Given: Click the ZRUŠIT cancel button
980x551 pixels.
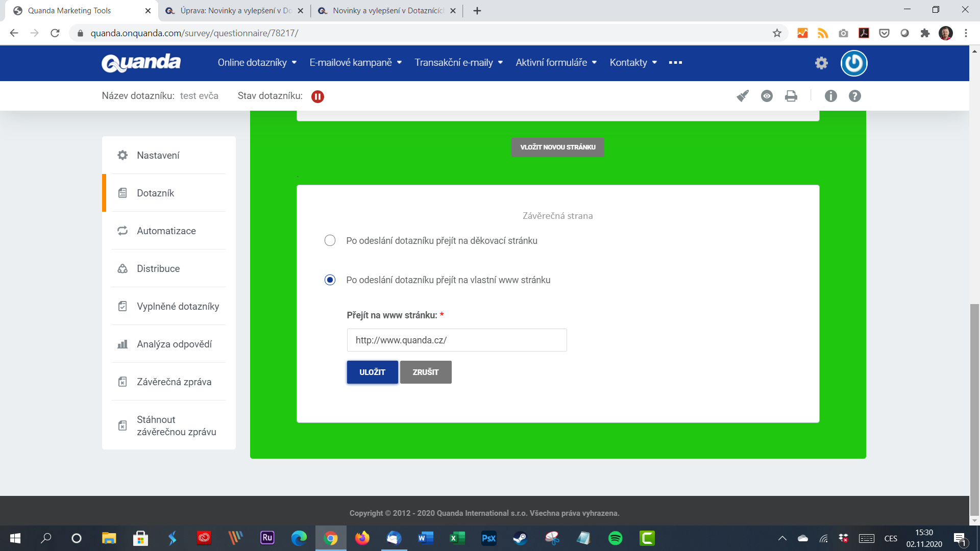Looking at the screenshot, I should pyautogui.click(x=425, y=372).
